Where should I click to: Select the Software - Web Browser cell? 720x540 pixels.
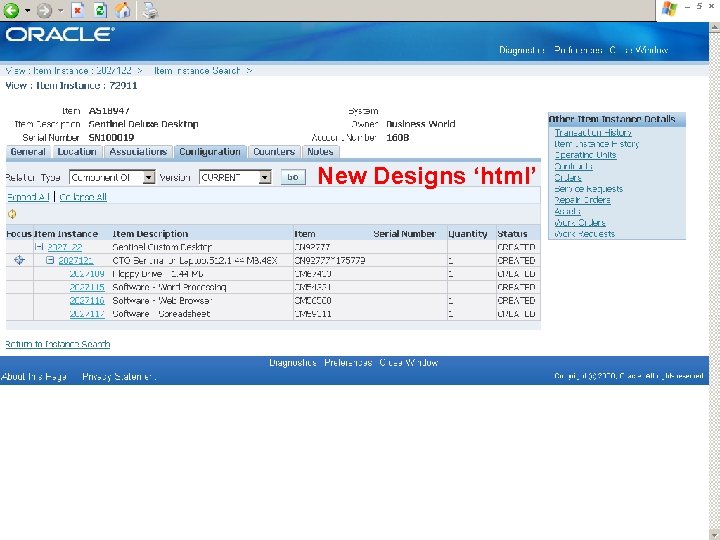pyautogui.click(x=162, y=300)
